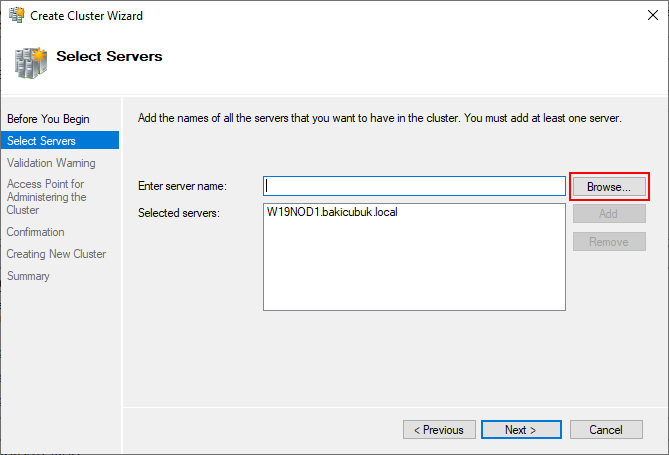Click the disabled Add button
Viewport: 669px width, 455px height.
(609, 213)
